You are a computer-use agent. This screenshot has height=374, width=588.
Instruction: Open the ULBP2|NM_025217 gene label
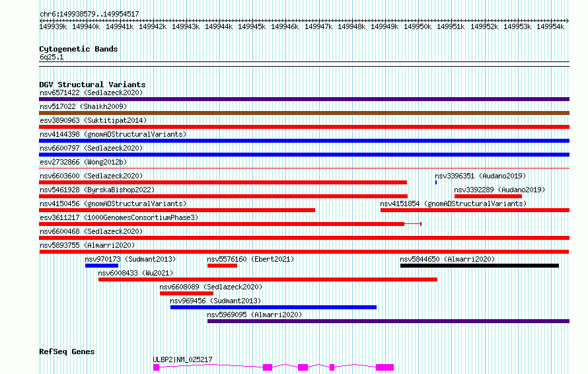tap(182, 359)
